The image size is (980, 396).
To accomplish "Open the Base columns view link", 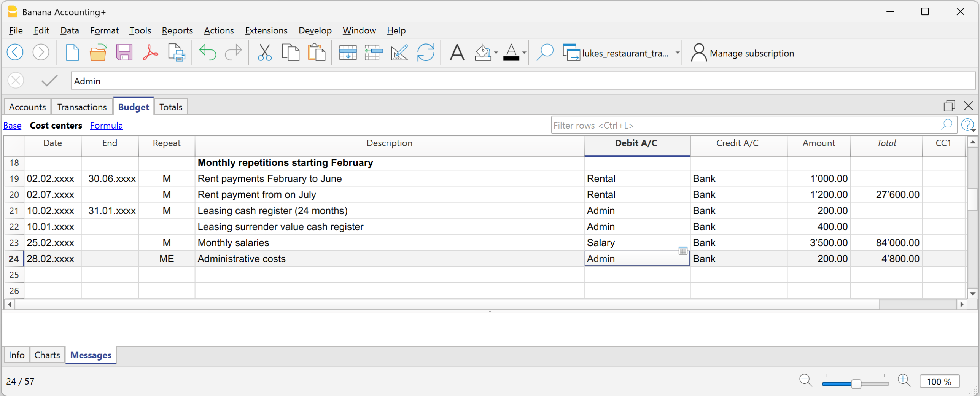I will coord(12,126).
